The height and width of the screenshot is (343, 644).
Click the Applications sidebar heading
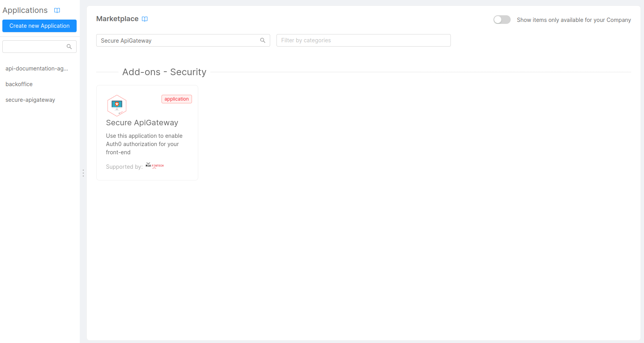click(x=25, y=10)
